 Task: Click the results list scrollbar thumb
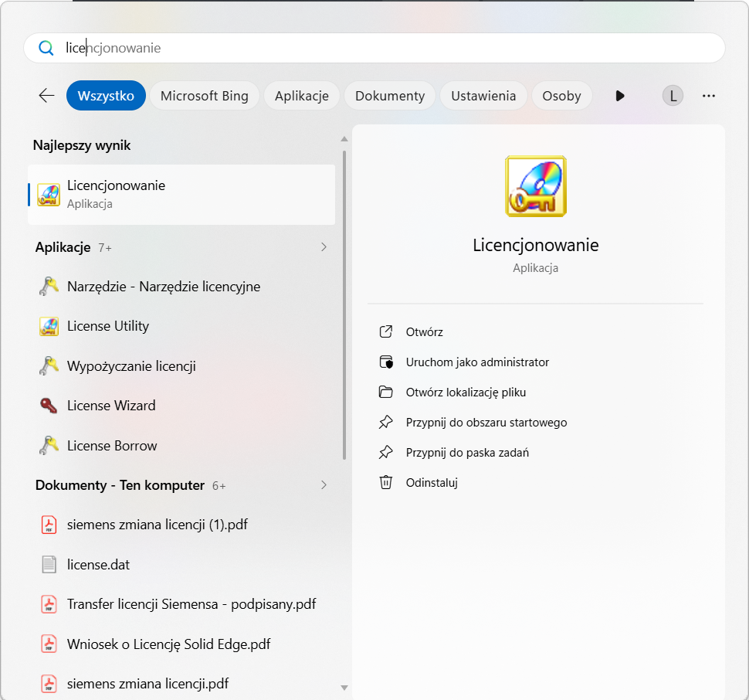[344, 305]
